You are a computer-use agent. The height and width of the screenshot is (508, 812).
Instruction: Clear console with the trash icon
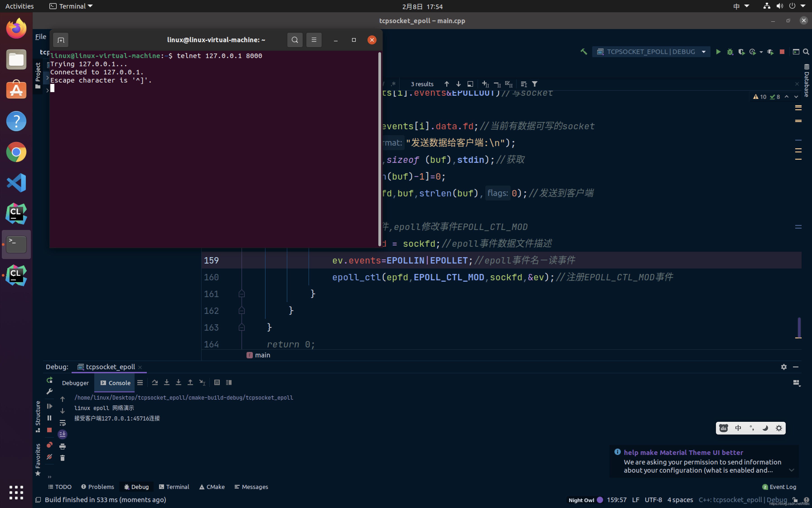pos(62,458)
